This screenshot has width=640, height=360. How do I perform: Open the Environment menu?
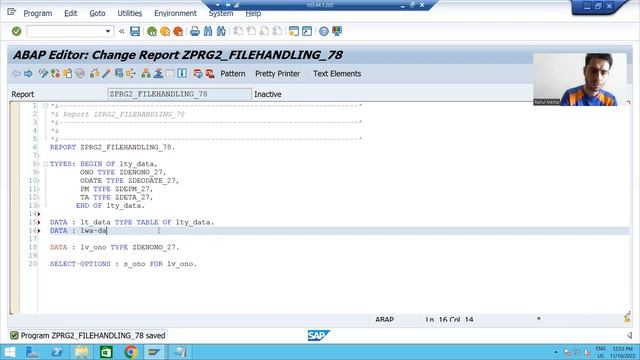click(175, 13)
